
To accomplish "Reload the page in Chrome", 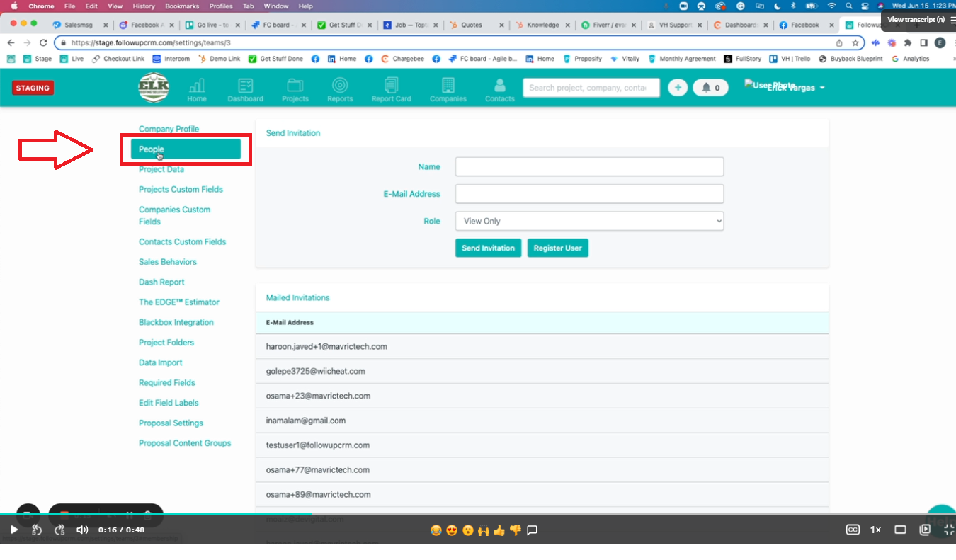I will pos(43,42).
